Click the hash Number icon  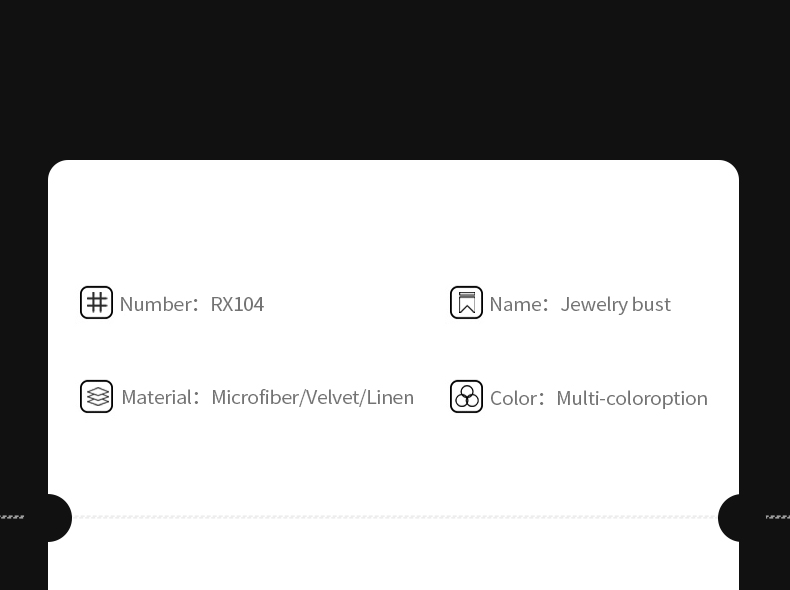97,302
